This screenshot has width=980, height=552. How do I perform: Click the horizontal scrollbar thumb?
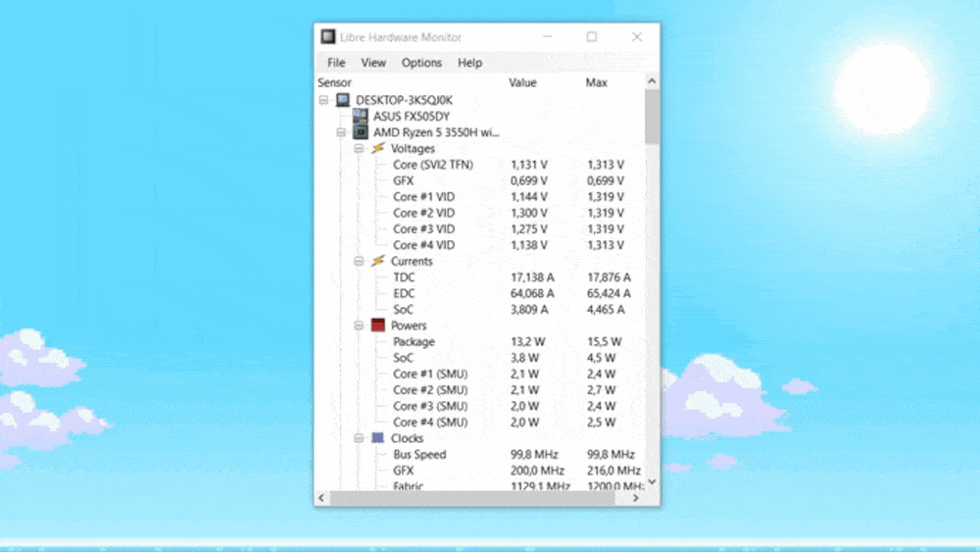[x=472, y=498]
